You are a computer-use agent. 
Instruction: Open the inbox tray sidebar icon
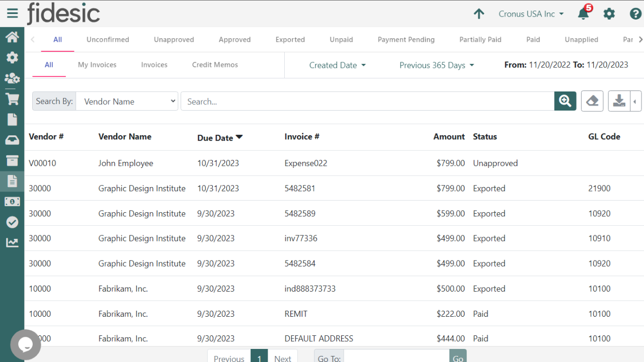pyautogui.click(x=12, y=140)
